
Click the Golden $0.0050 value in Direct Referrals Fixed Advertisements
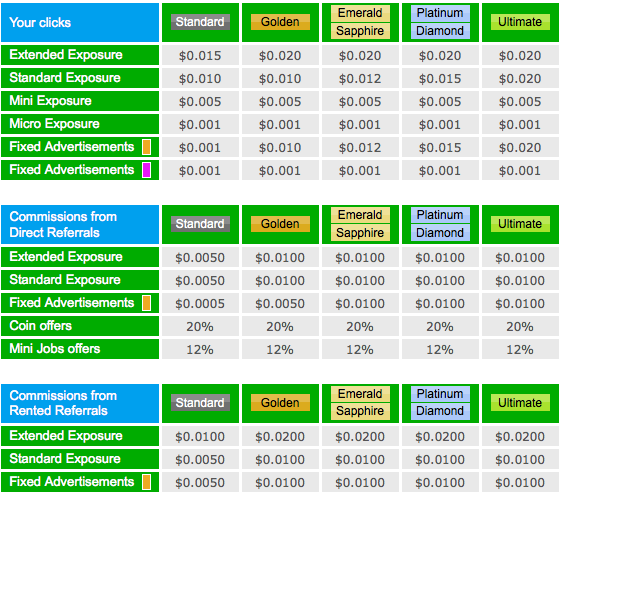[x=280, y=303]
